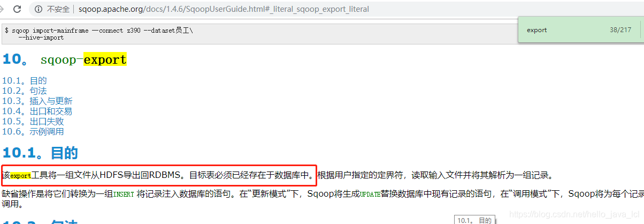Jump to 10.3。插入与更新 section
The width and height of the screenshot is (644, 224).
point(37,101)
